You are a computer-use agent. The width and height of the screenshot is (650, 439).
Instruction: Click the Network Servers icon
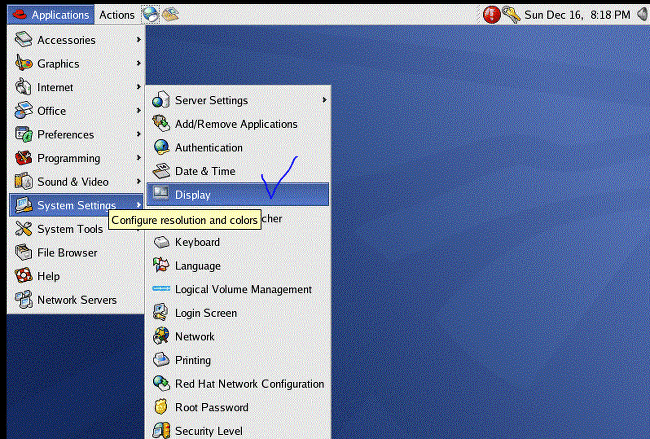(24, 300)
